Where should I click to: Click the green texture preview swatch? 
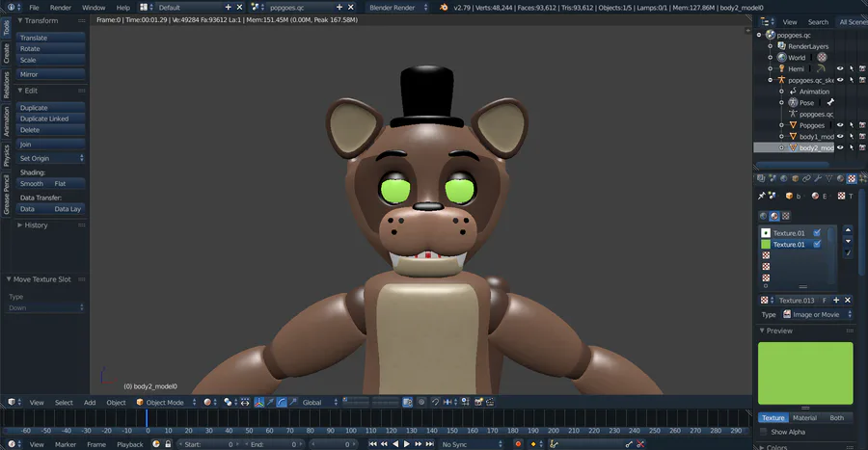(x=805, y=373)
